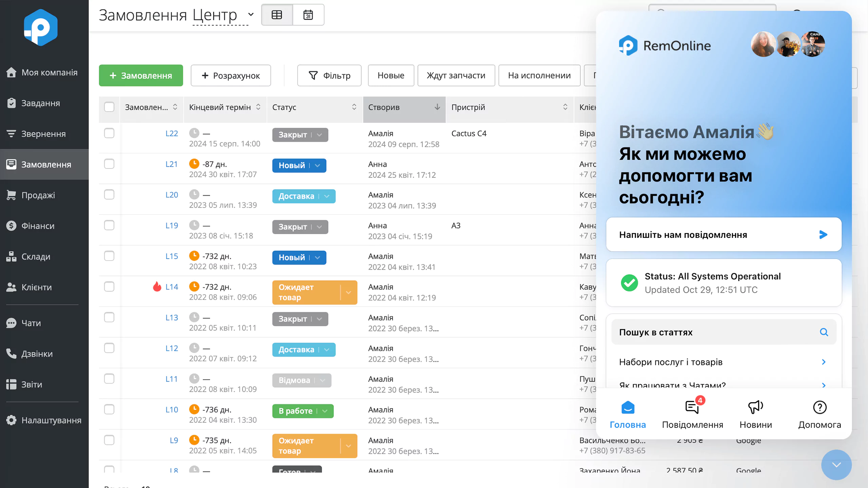Apply the Новые quick filter
The image size is (868, 488).
coord(391,75)
